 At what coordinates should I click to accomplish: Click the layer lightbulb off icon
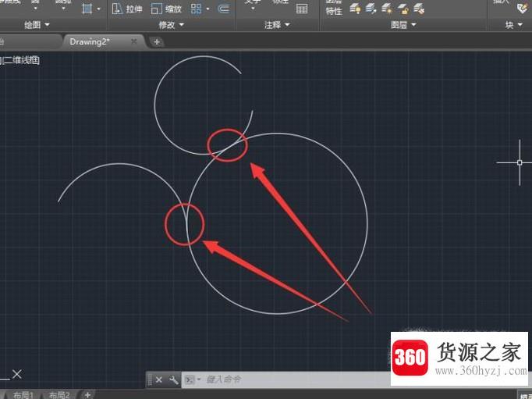(x=355, y=9)
